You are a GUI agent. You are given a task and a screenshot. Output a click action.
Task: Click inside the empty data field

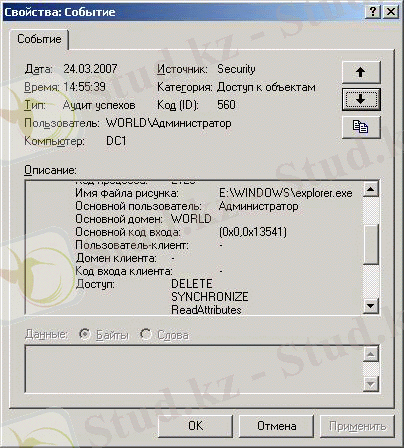tap(194, 369)
